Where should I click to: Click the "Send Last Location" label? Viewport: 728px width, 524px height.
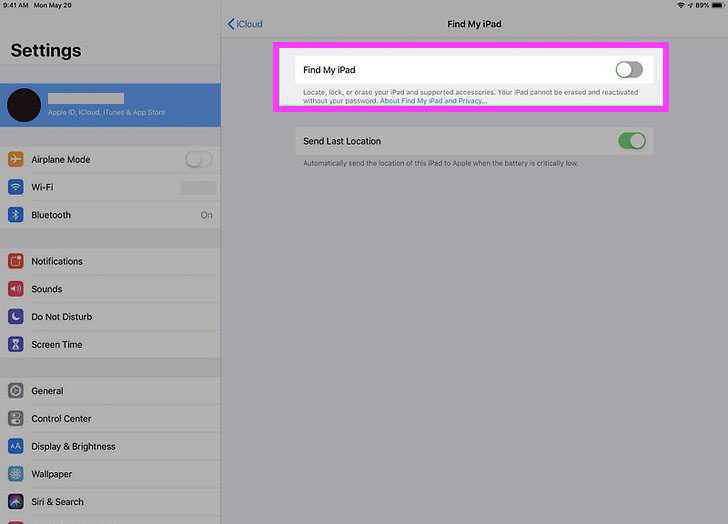(x=342, y=141)
